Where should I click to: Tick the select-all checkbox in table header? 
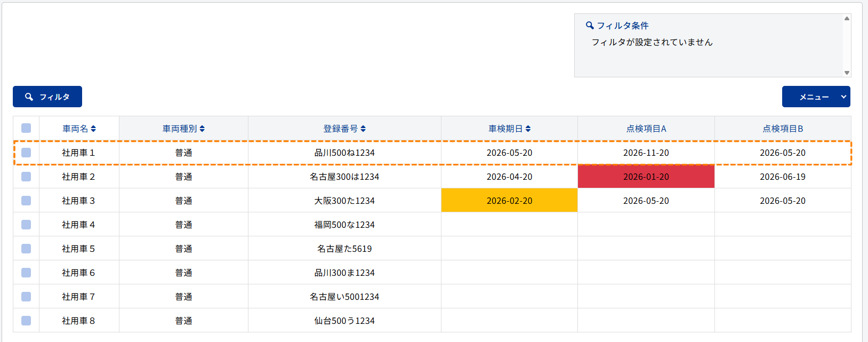coord(26,128)
